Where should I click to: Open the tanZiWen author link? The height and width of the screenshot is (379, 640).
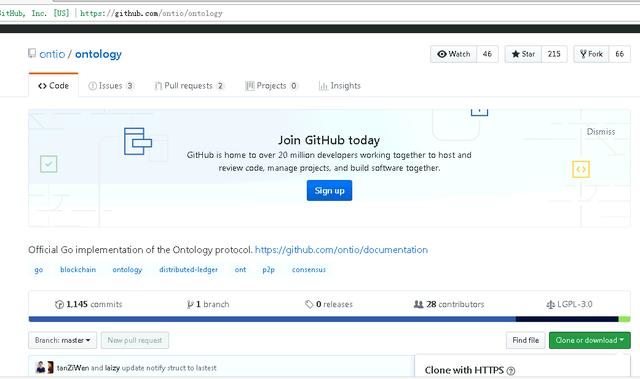pyautogui.click(x=73, y=368)
